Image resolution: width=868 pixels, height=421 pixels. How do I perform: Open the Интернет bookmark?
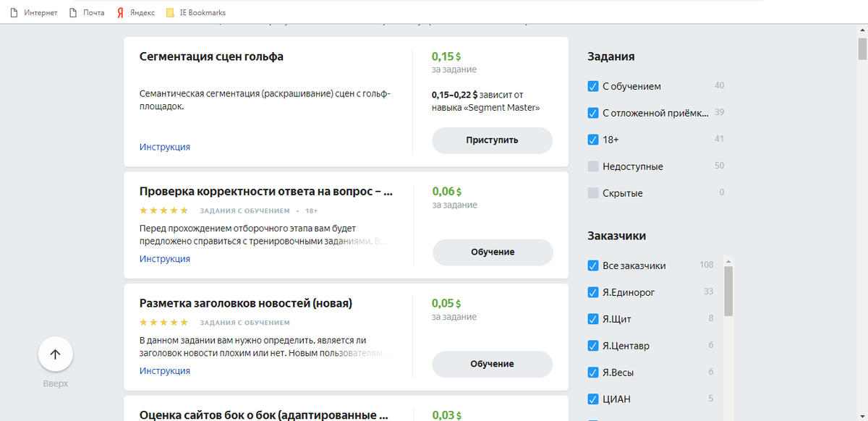click(x=33, y=13)
